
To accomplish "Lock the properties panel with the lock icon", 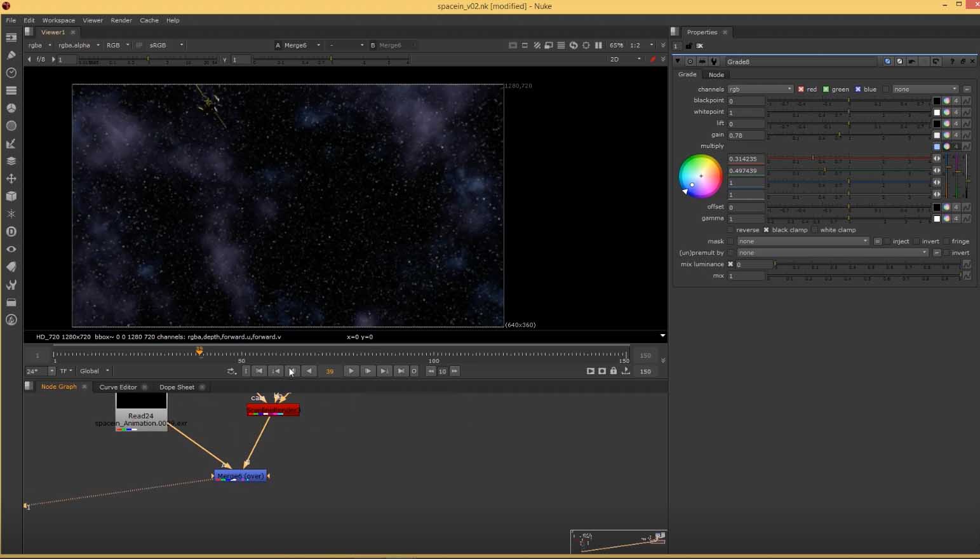I will pyautogui.click(x=688, y=46).
